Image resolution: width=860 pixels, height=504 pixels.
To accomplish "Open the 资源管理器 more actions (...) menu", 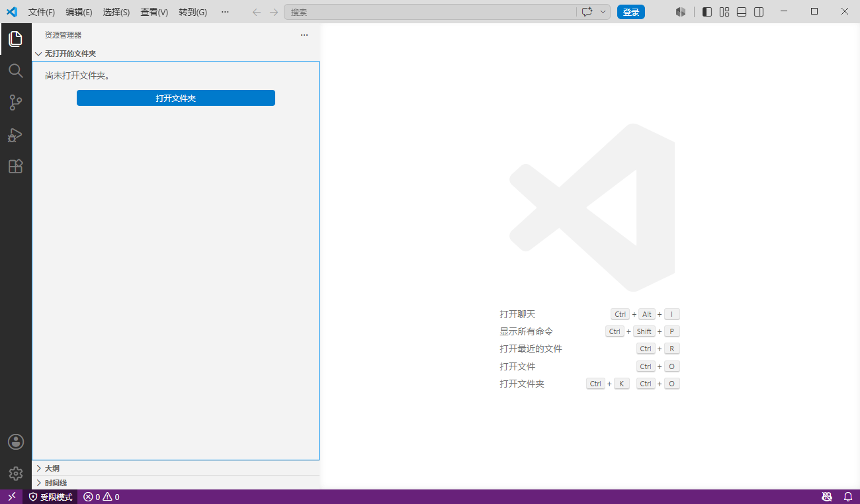I will pyautogui.click(x=304, y=35).
